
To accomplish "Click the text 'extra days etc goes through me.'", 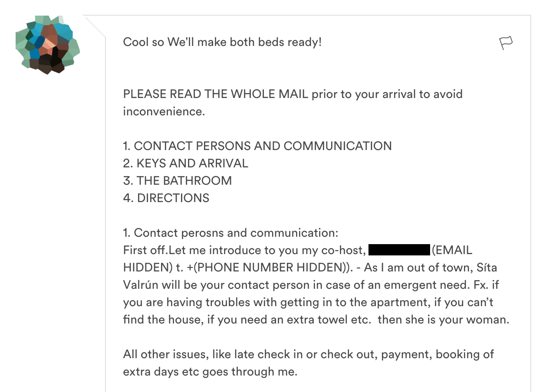I will point(210,372).
